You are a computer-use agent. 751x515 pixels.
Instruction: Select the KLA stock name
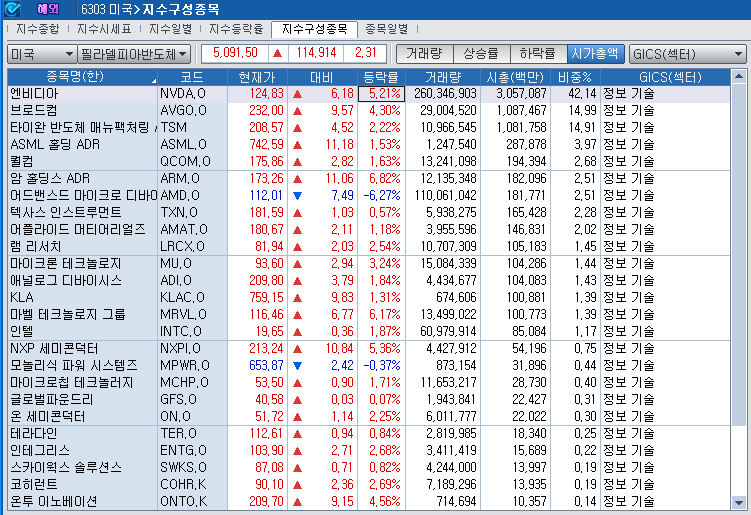click(22, 298)
